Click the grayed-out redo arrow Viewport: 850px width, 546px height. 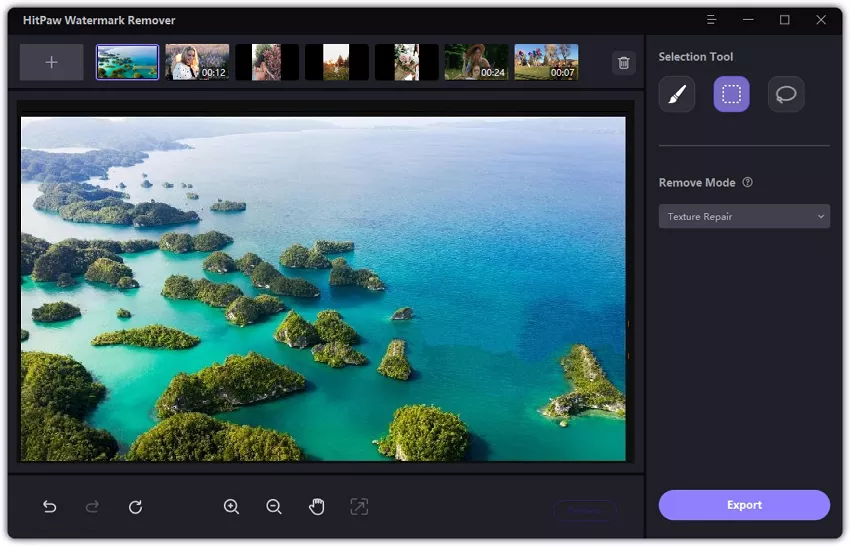click(92, 506)
